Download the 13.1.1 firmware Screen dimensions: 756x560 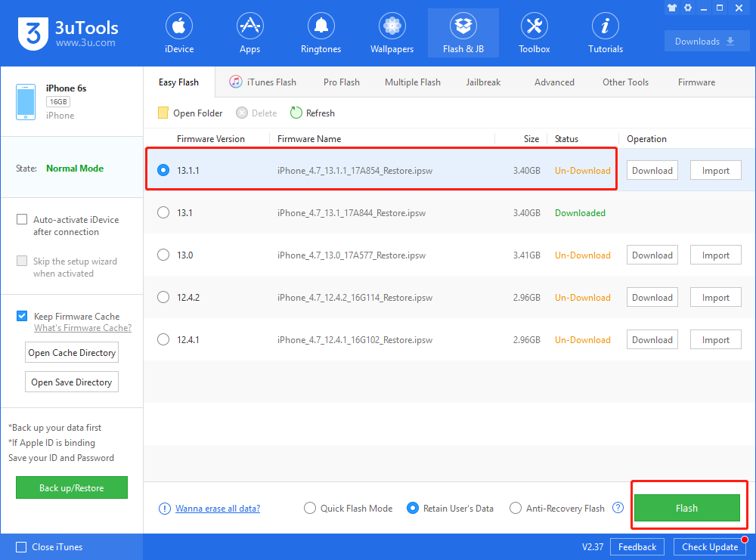(x=652, y=171)
